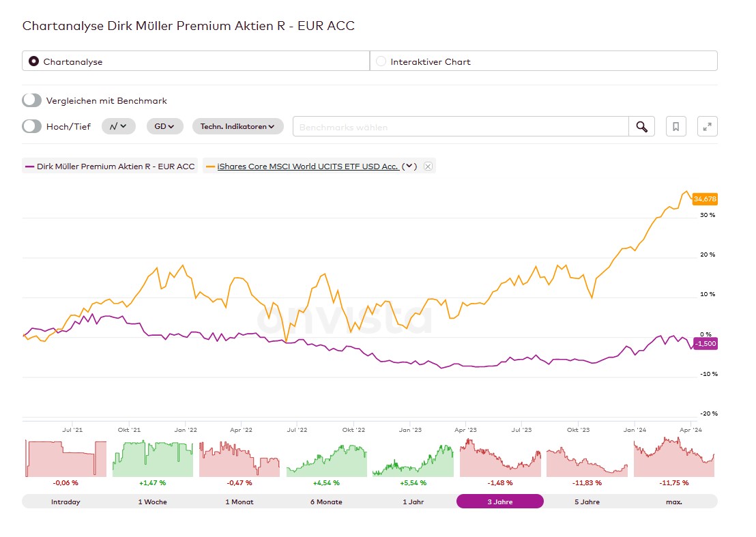
Task: Remove the iShares benchmark with the X icon
Action: click(428, 166)
